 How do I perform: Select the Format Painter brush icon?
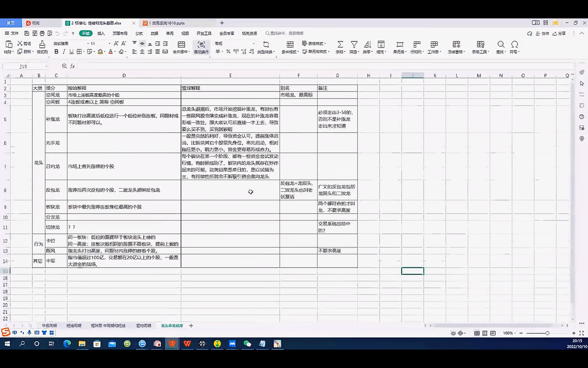42,44
